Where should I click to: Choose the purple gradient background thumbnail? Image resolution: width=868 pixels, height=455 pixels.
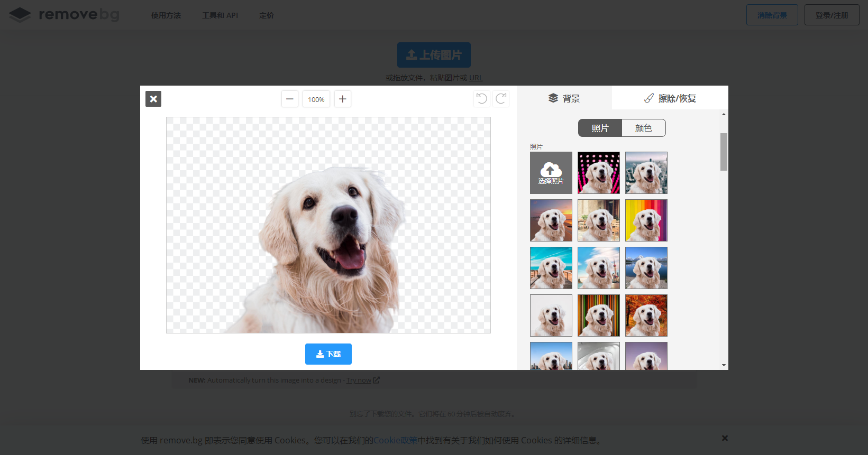pos(646,356)
